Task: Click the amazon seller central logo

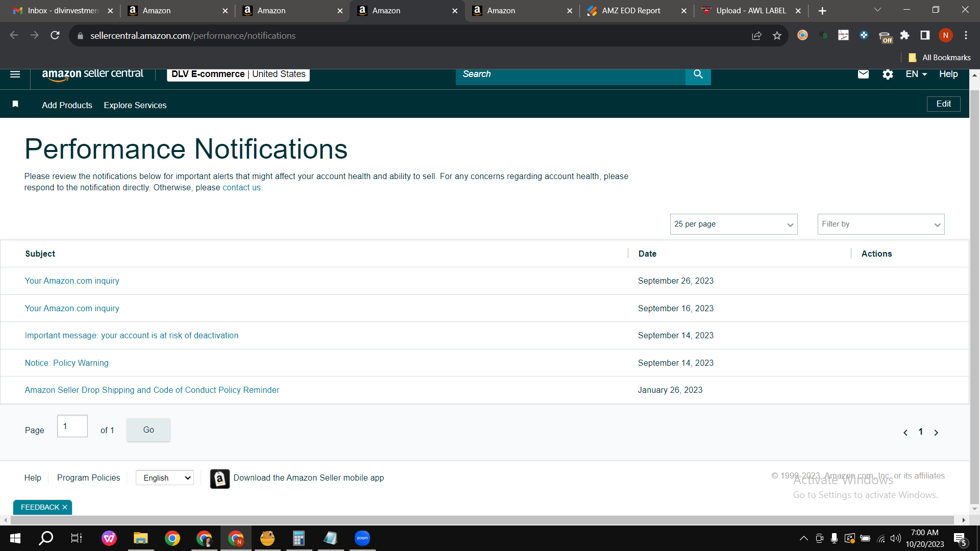Action: 92,74
